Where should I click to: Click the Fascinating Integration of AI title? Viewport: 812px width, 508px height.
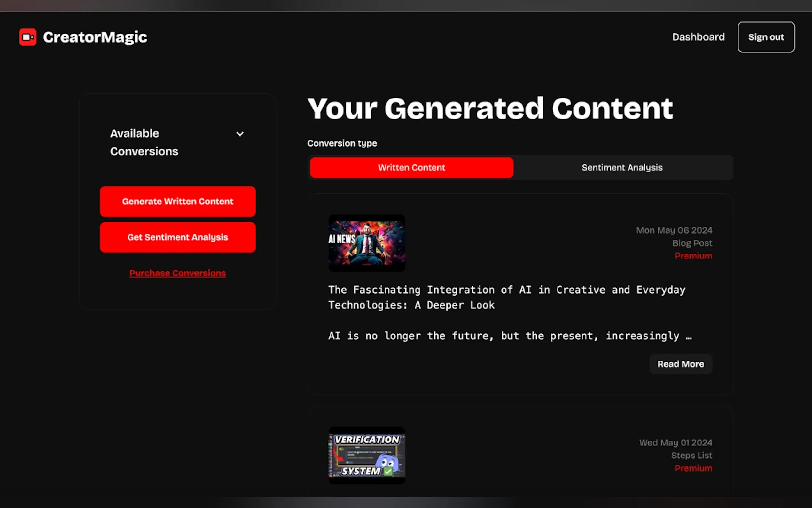click(506, 297)
